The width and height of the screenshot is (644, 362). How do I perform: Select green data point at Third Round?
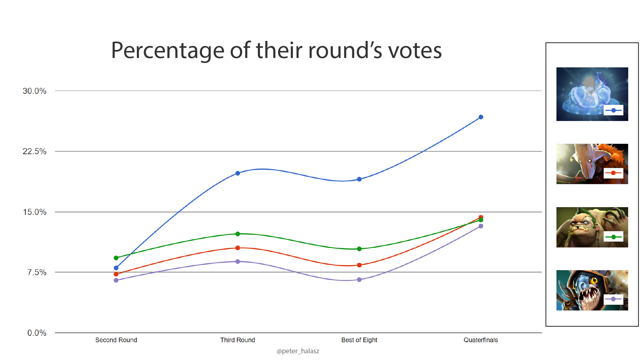237,234
